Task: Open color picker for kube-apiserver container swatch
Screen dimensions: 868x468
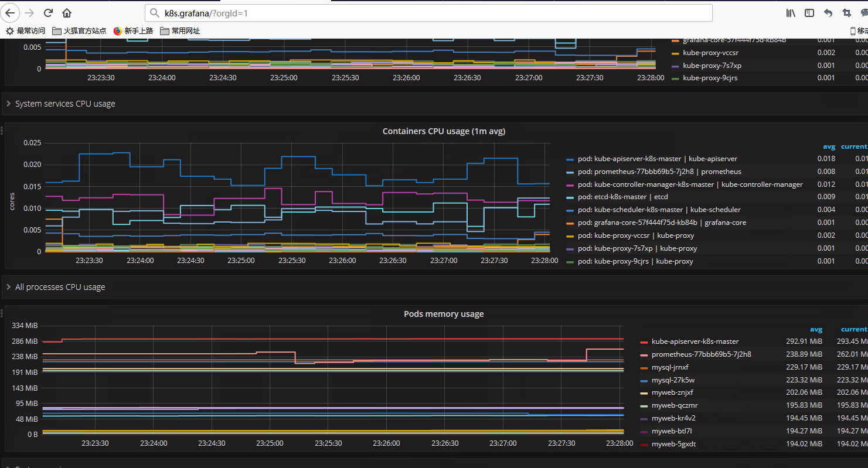Action: [x=570, y=159]
